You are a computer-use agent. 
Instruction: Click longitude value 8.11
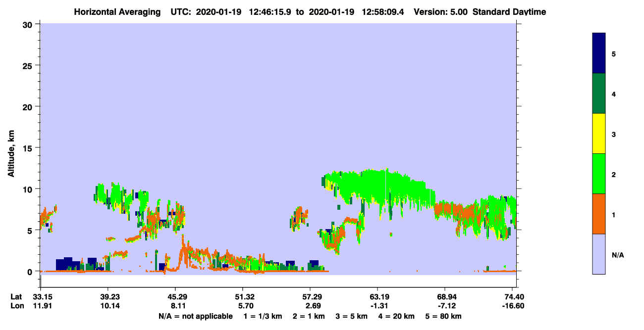tap(175, 306)
